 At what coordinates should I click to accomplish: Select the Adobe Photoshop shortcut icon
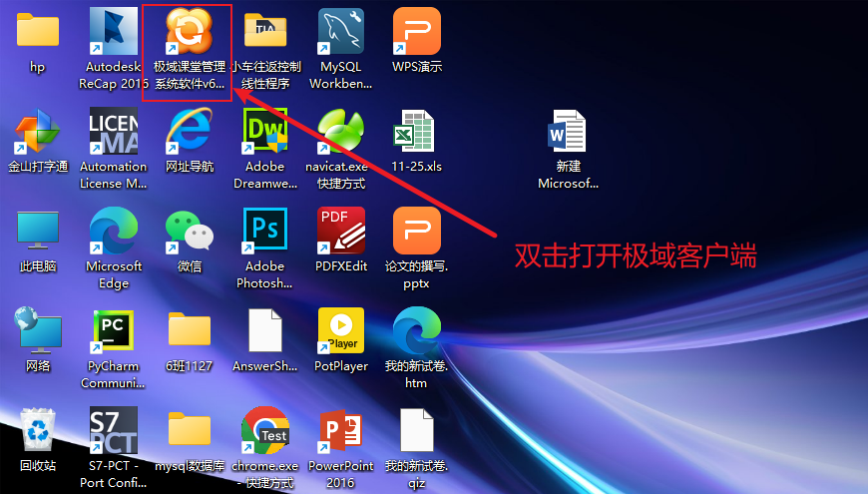click(264, 231)
